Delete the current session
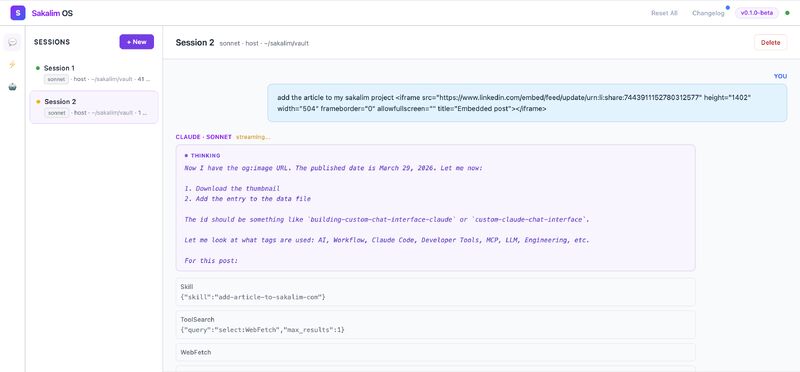The height and width of the screenshot is (372, 800). click(770, 42)
